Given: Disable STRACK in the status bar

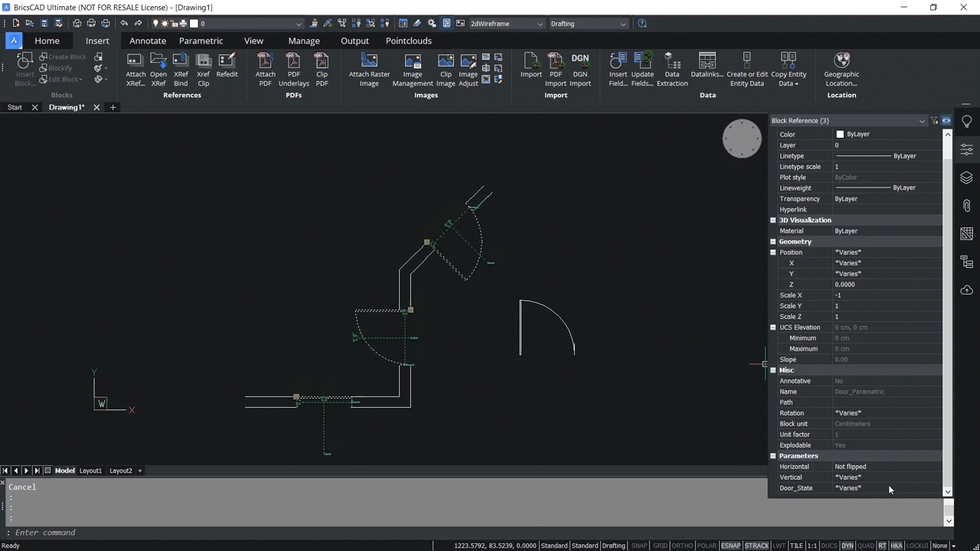Looking at the screenshot, I should click(x=756, y=546).
